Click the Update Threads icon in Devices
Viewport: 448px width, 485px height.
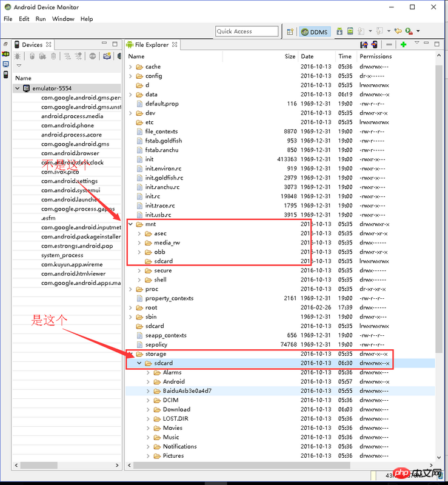click(67, 56)
